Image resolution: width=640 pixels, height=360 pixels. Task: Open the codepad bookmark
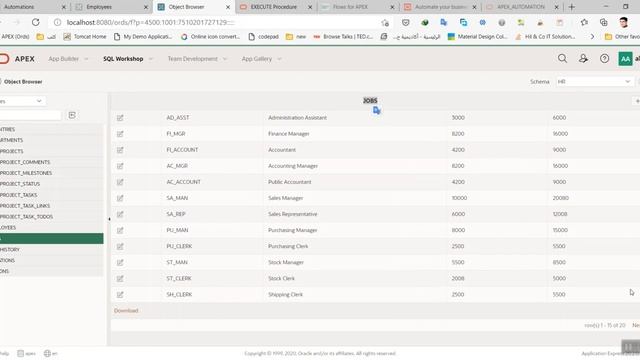click(263, 37)
